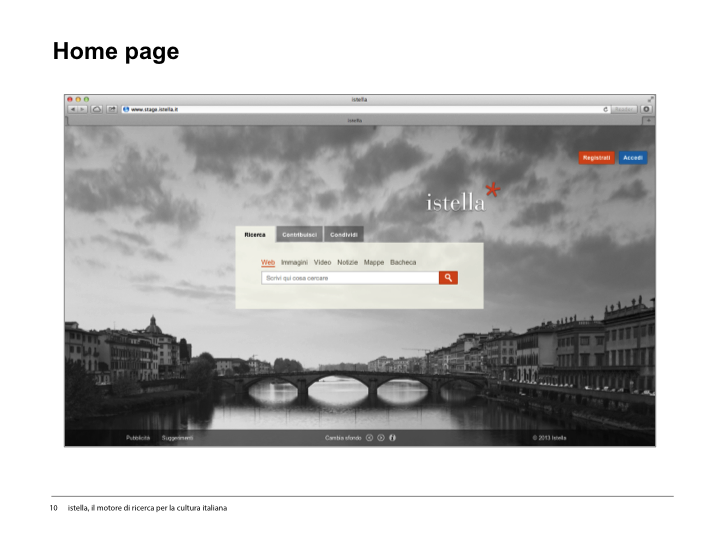Click the orange magnifier search button
The image size is (720, 540).
448,278
